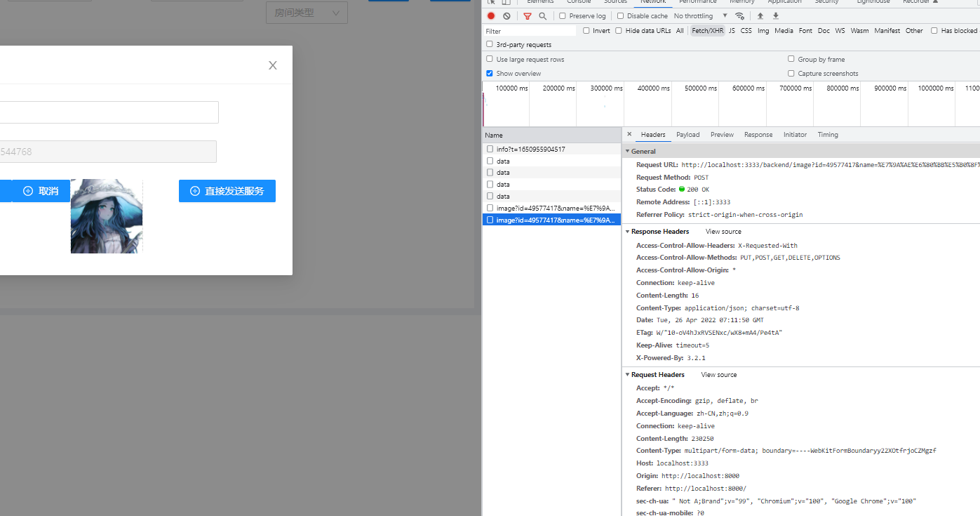The image size is (980, 516).
Task: Open the 房间类型 dropdown
Action: click(307, 13)
